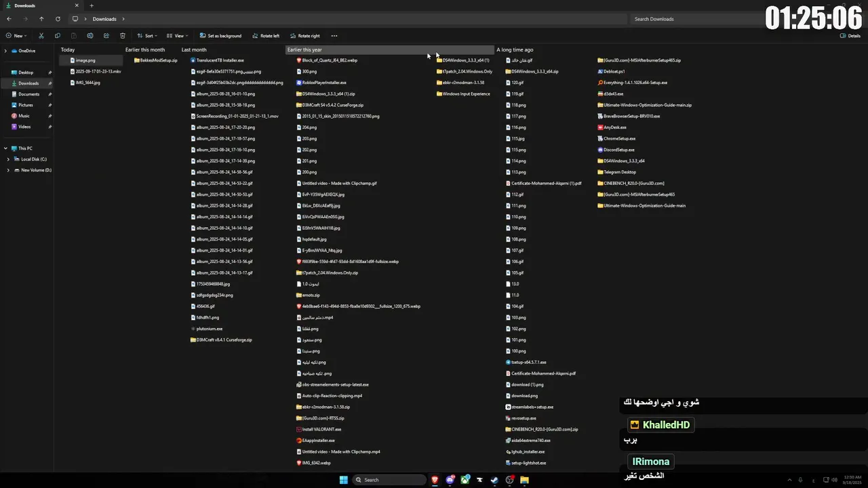The width and height of the screenshot is (868, 488).
Task: Click the Cut scissors icon in toolbar
Action: coord(41,36)
